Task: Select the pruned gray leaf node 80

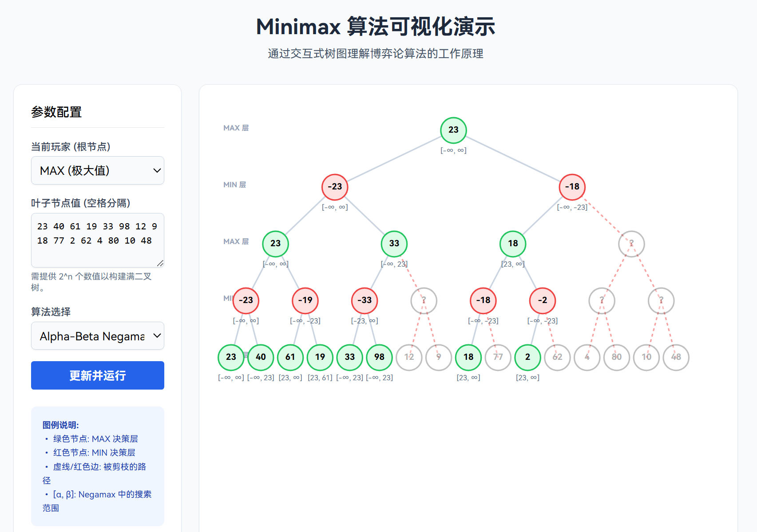Action: pyautogui.click(x=617, y=357)
